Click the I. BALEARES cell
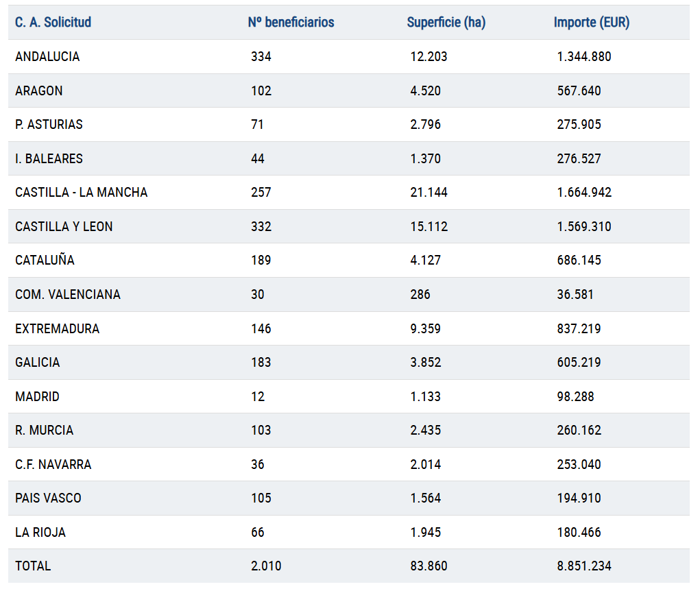 49,158
